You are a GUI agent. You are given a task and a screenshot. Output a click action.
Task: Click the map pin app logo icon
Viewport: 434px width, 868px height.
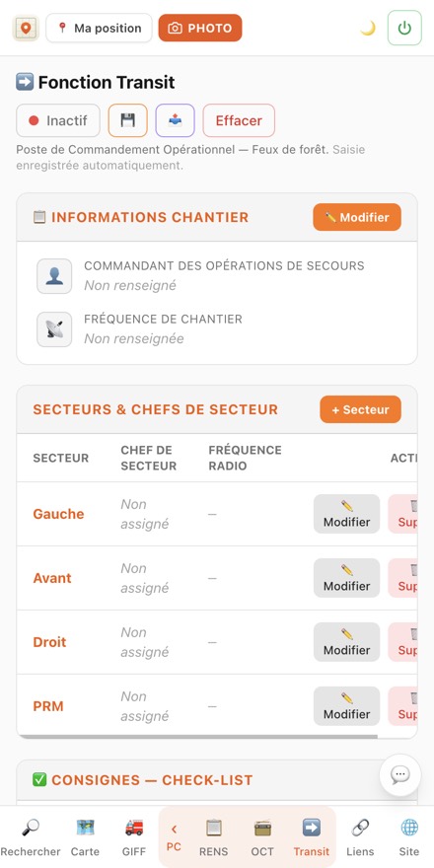pos(26,28)
